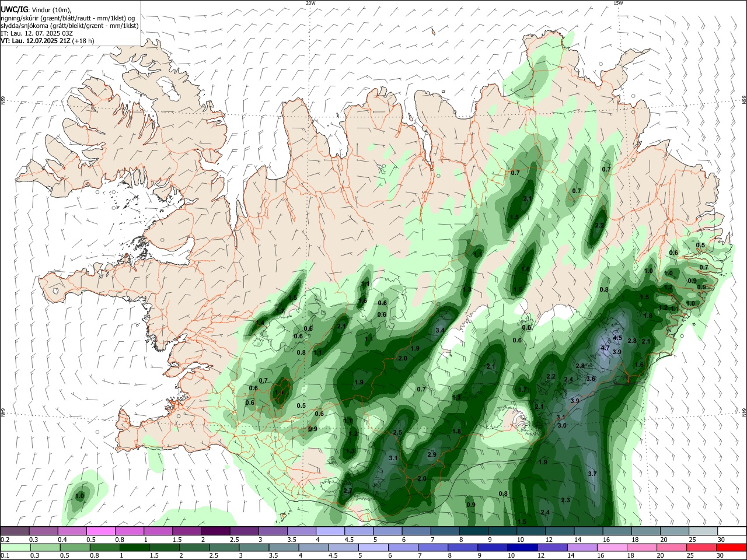This screenshot has height=560, width=747.
Task: Click the pale green rain-scale swatch labeled 0.1
Action: [x=15, y=547]
